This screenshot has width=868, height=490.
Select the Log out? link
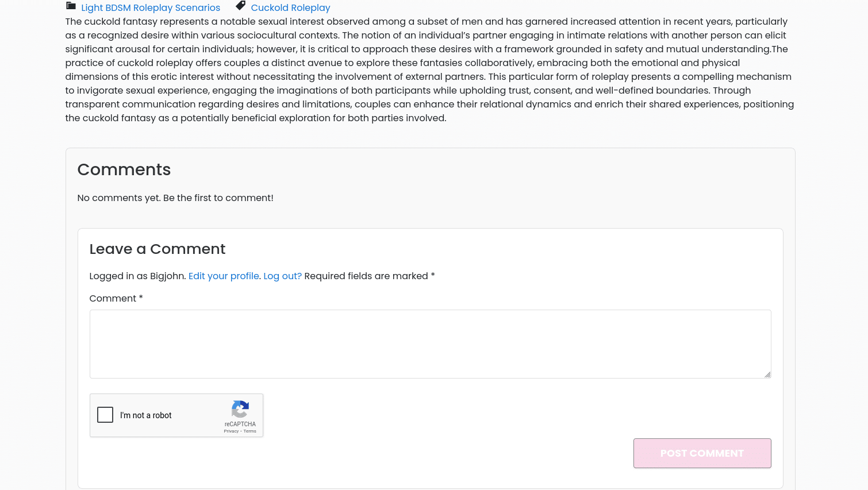pos(282,276)
